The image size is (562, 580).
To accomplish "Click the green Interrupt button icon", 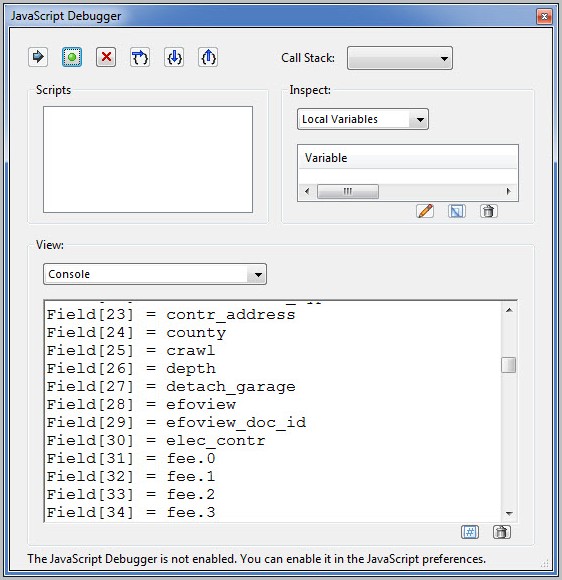I will click(x=72, y=57).
